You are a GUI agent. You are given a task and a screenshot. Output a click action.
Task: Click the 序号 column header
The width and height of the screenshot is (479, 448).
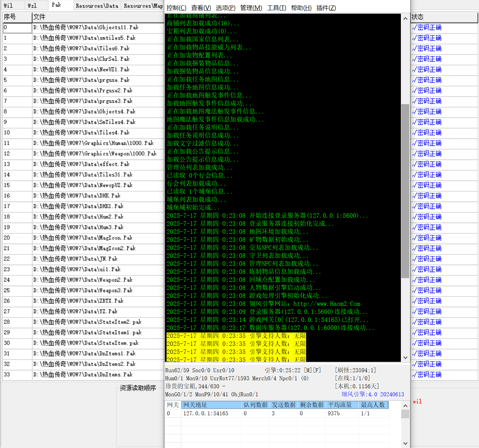(17, 17)
